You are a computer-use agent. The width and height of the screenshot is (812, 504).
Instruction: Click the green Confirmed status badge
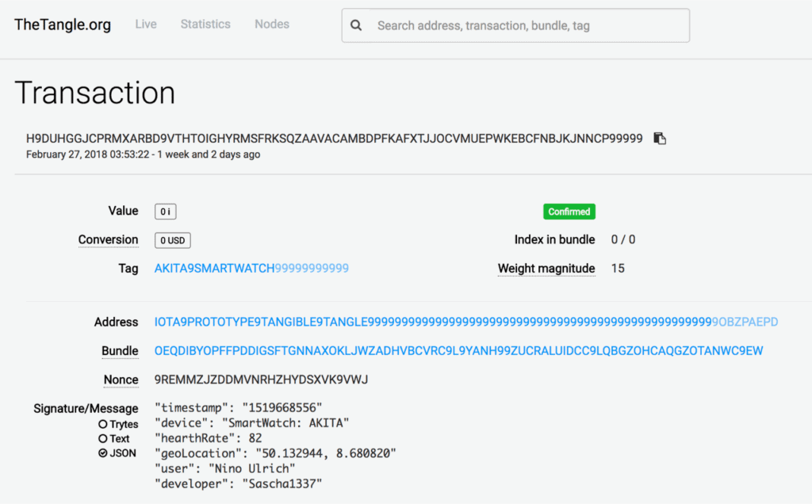coord(569,212)
